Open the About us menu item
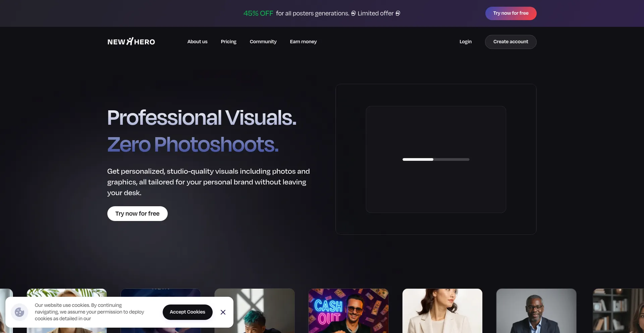This screenshot has height=333, width=644. [197, 42]
